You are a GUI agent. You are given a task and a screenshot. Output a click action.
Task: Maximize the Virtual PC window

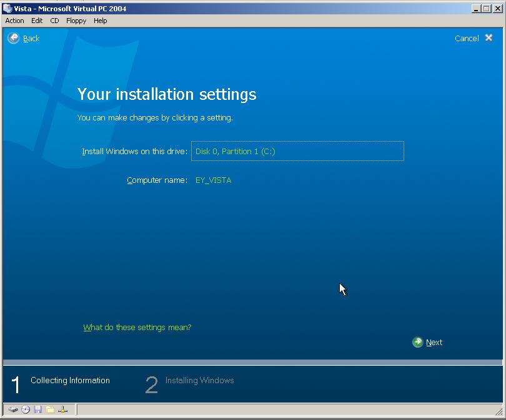[x=486, y=9]
